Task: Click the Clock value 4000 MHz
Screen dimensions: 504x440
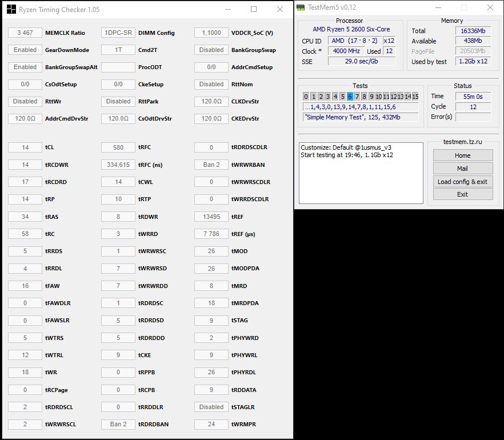Action: point(346,51)
